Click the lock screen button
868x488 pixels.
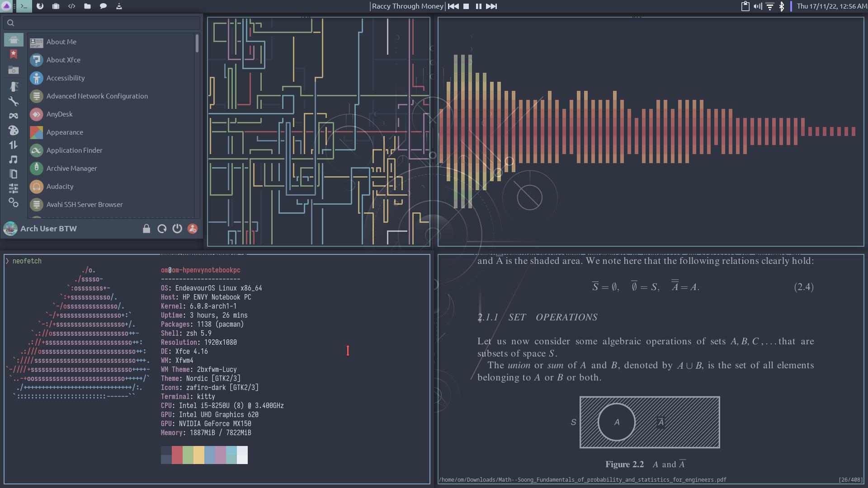tap(146, 229)
